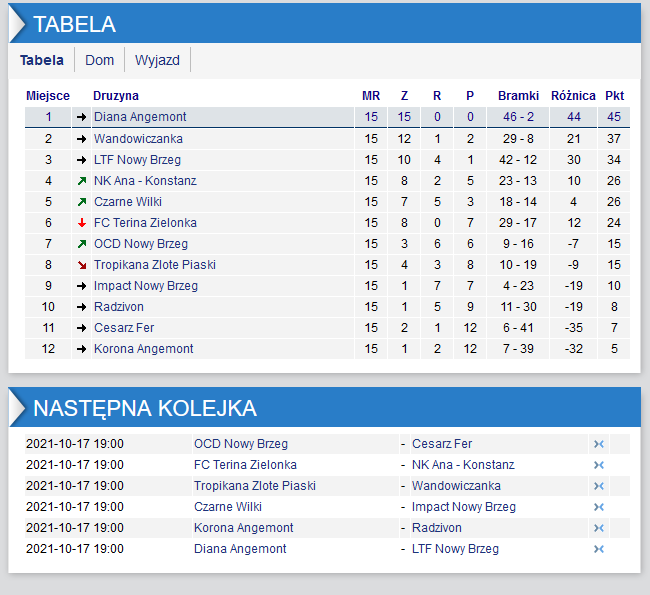Open Wandowiczanka team in standings table
Image resolution: width=650 pixels, height=595 pixels.
[x=138, y=139]
